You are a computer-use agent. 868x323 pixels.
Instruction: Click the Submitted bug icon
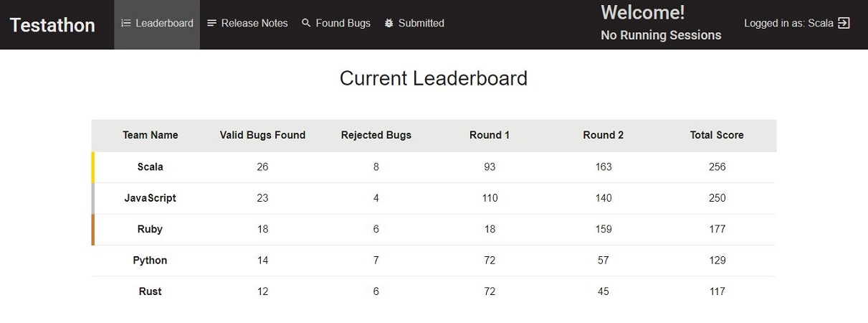pos(389,23)
